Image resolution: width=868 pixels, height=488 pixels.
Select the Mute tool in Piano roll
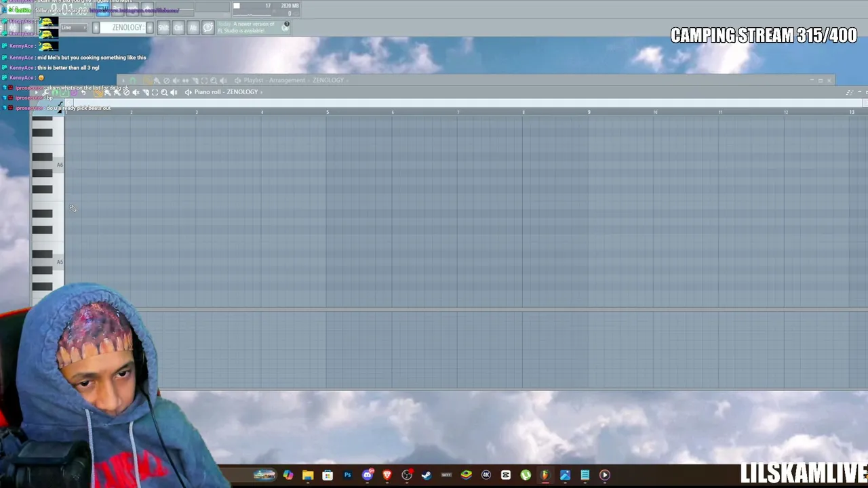pos(136,92)
